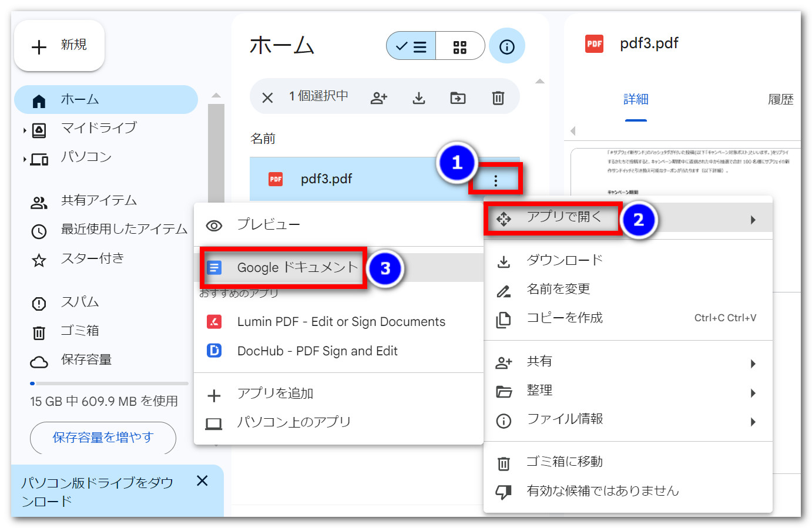Click details panel left scroll arrow
The width and height of the screenshot is (812, 528).
click(573, 131)
